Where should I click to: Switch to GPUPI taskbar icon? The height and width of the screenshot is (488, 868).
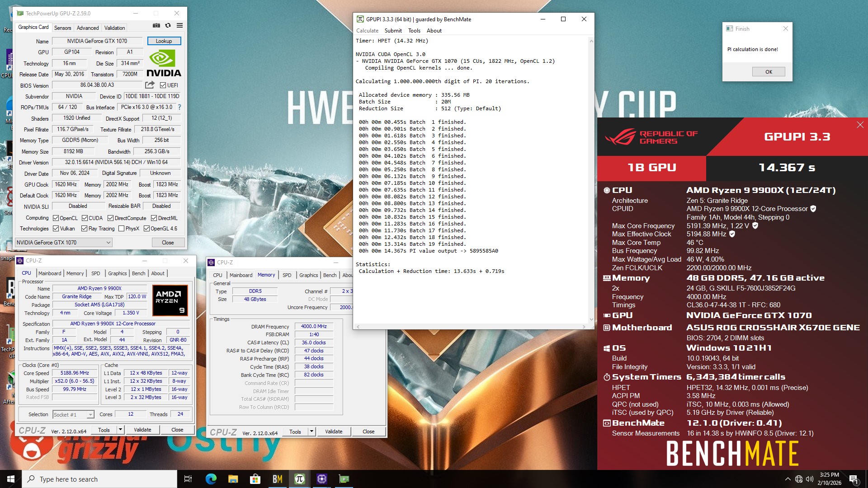click(299, 479)
